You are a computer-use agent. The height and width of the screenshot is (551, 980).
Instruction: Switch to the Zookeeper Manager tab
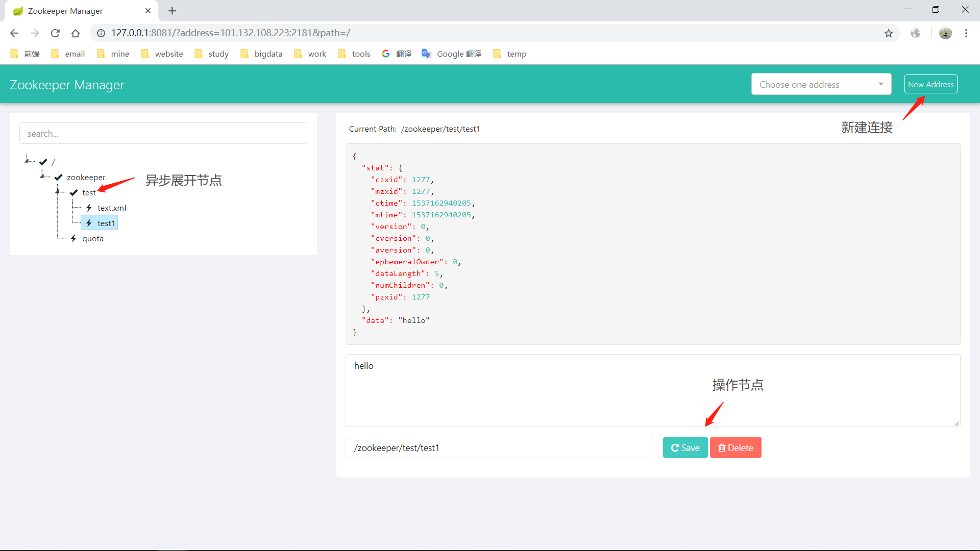coord(82,11)
